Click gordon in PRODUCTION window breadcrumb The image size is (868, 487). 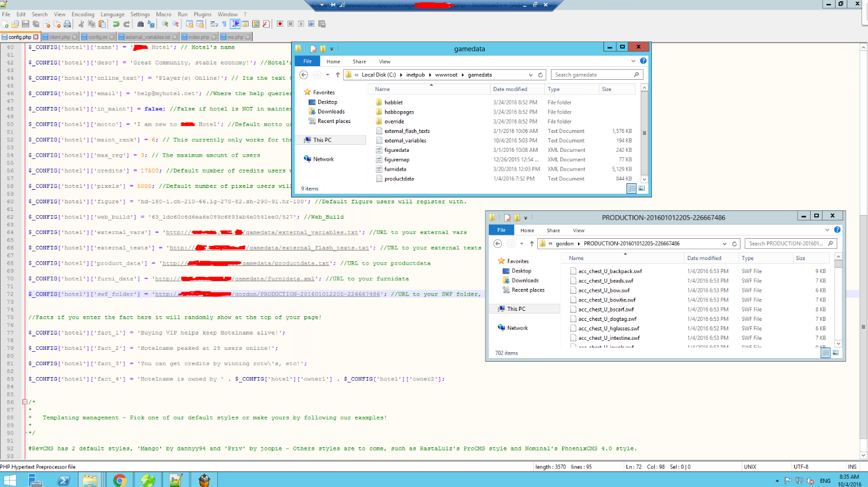[564, 243]
